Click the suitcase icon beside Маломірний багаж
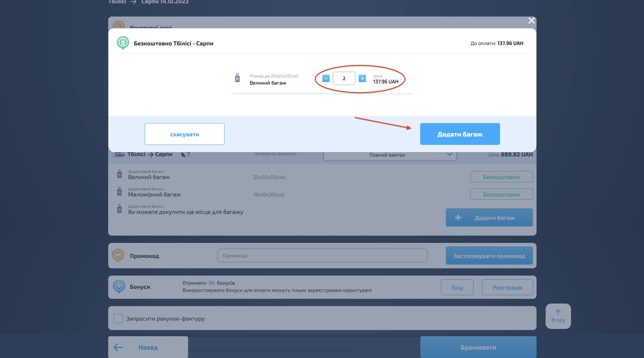 (119, 192)
